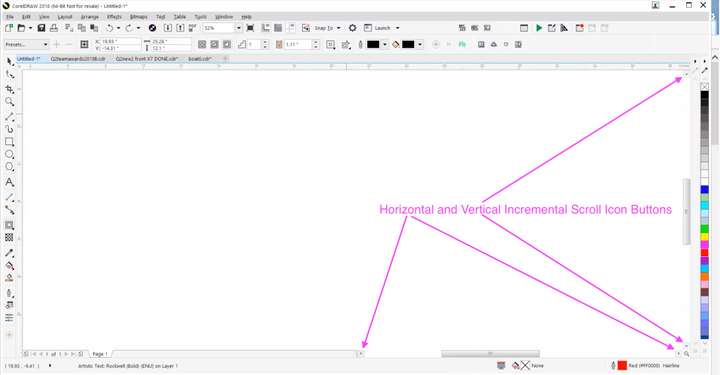Click the Redo arrow
This screenshot has width=720, height=375.
click(129, 28)
